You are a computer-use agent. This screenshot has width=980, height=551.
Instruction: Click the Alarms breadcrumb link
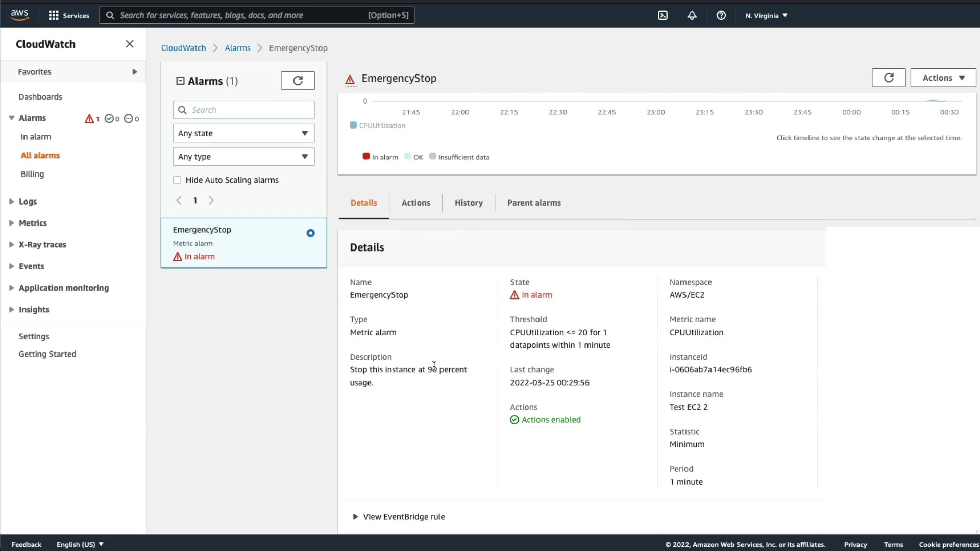pyautogui.click(x=237, y=48)
